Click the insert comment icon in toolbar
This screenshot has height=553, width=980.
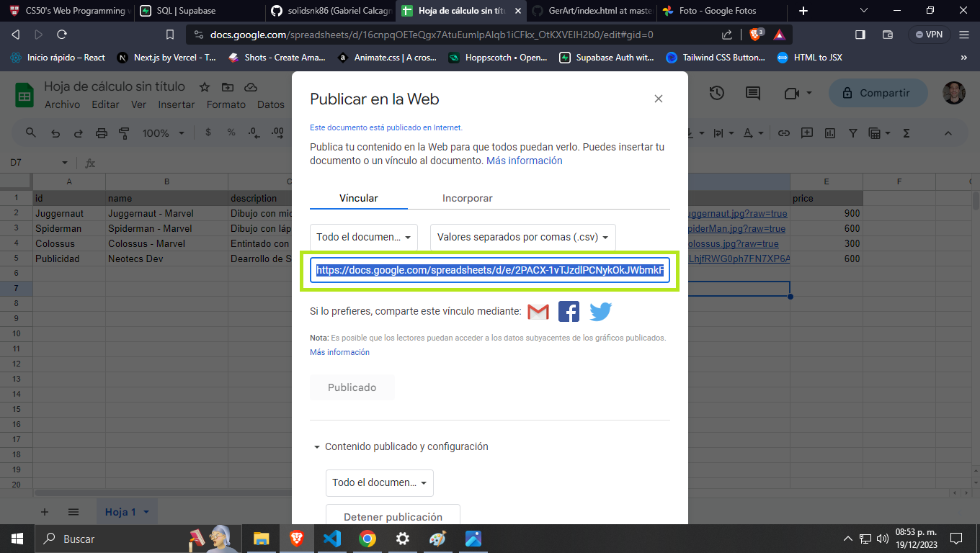pos(807,133)
